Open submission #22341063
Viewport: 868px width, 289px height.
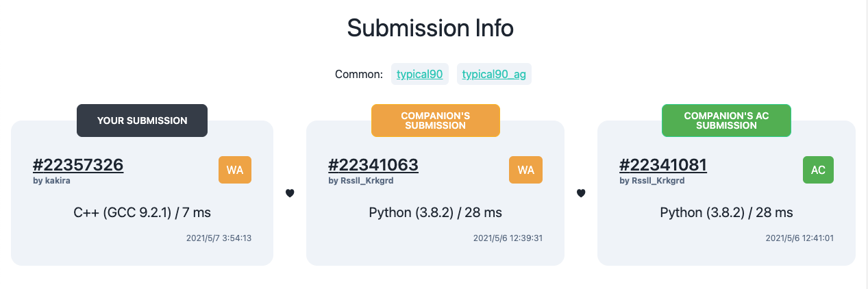click(x=373, y=164)
